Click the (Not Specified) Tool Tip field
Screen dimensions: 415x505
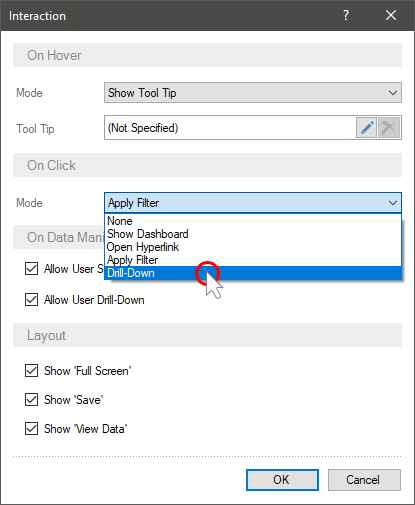230,128
